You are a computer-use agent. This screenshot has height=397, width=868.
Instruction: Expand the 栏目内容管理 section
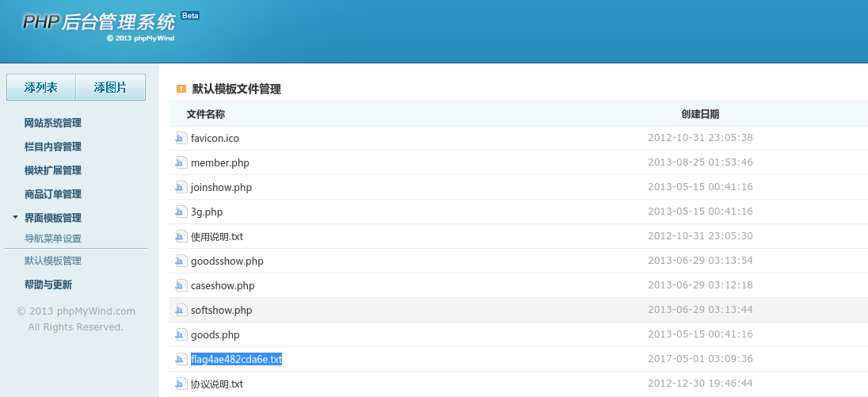click(53, 147)
